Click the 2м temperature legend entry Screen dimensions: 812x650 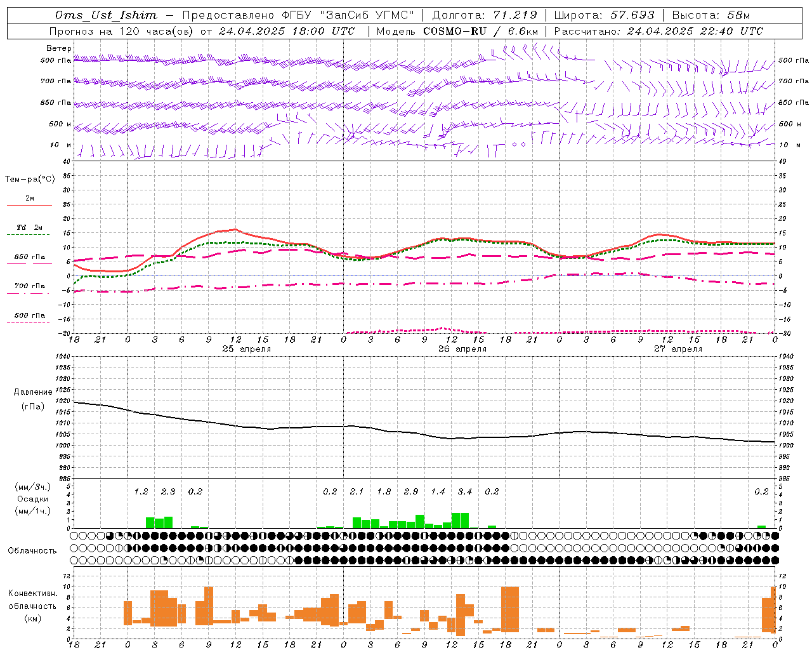(x=30, y=199)
